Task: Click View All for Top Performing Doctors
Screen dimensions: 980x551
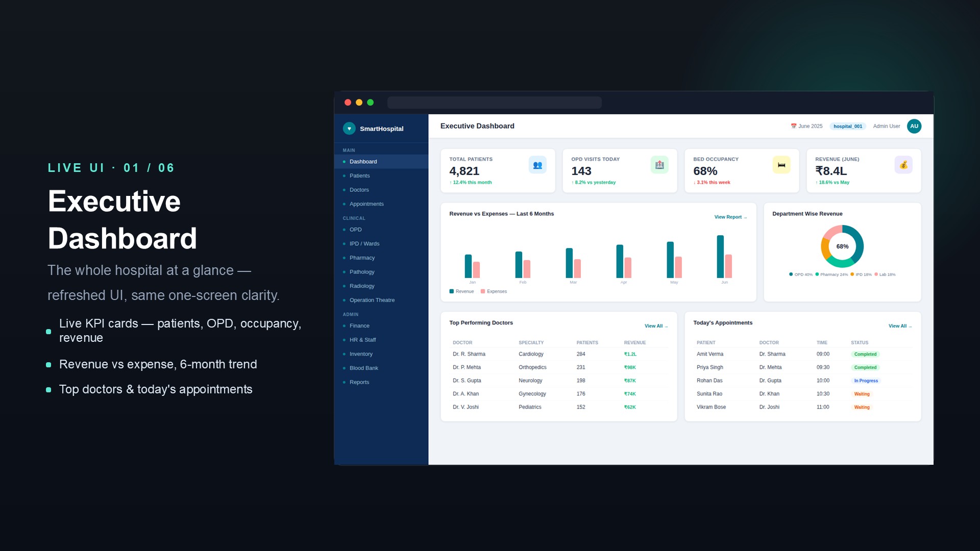Action: click(656, 326)
